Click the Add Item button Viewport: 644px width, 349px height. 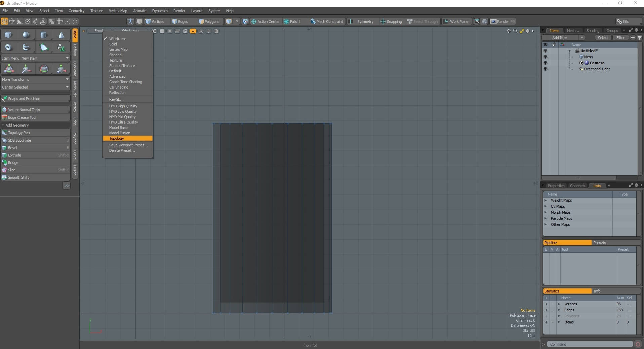click(559, 37)
